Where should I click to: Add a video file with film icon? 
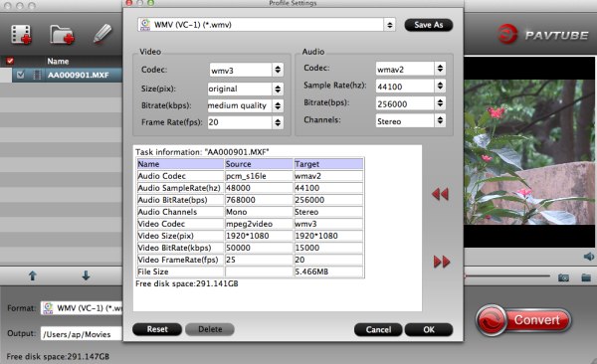point(21,35)
